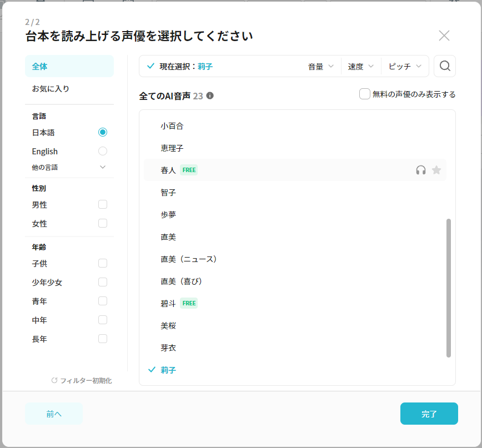
Task: Open voice search with magnifier icon
Action: (444, 66)
